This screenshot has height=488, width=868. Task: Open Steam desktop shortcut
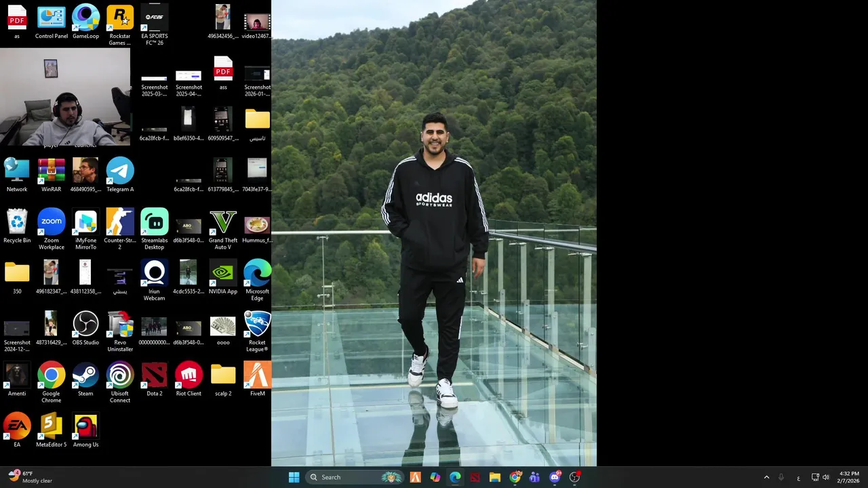tap(85, 380)
